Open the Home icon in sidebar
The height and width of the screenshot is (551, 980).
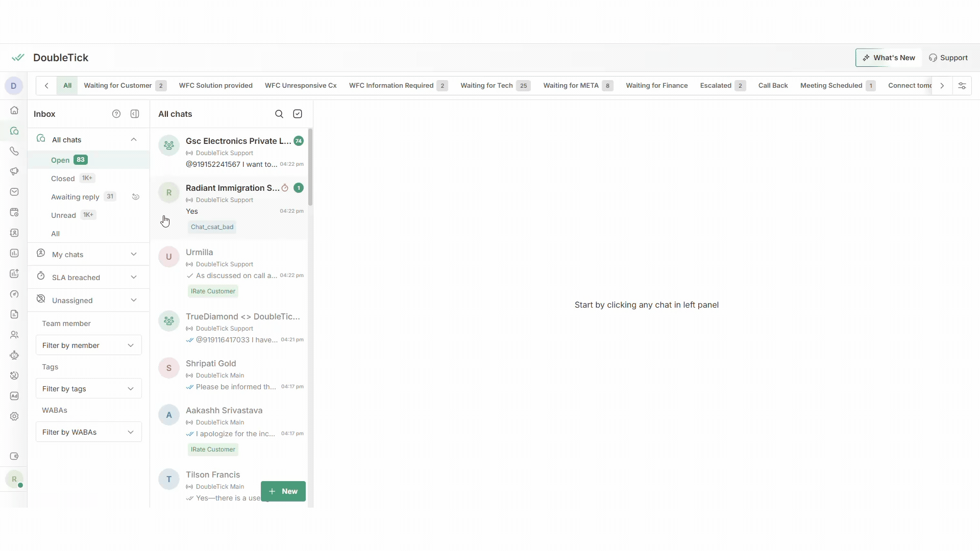click(14, 110)
